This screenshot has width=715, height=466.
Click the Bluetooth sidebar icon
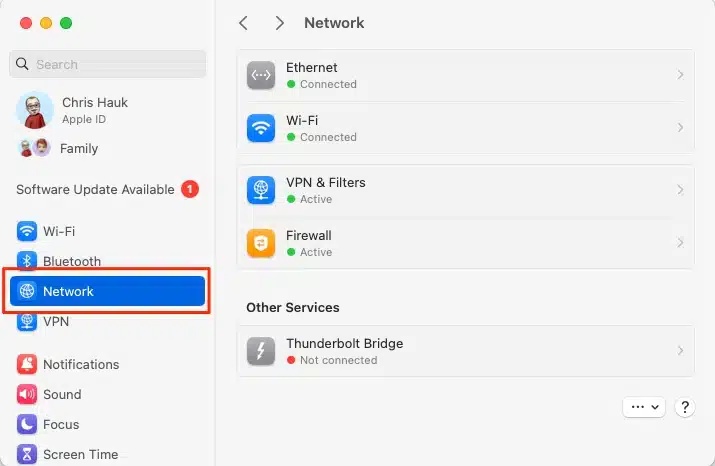point(27,261)
